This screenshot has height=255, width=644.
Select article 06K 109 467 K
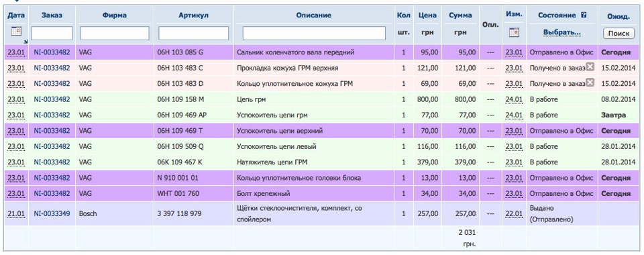pos(180,162)
